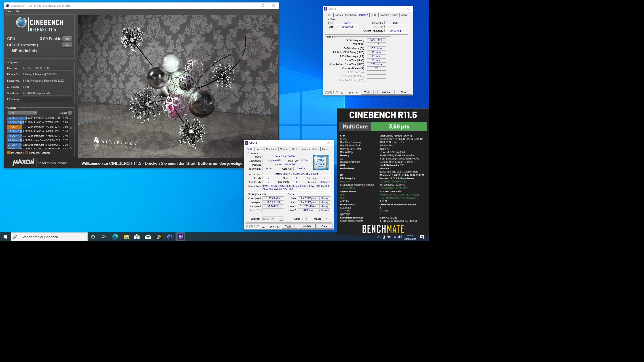Open Memory tab in lower CPU-Z window
Viewport: 644px width, 362px height.
(284, 149)
